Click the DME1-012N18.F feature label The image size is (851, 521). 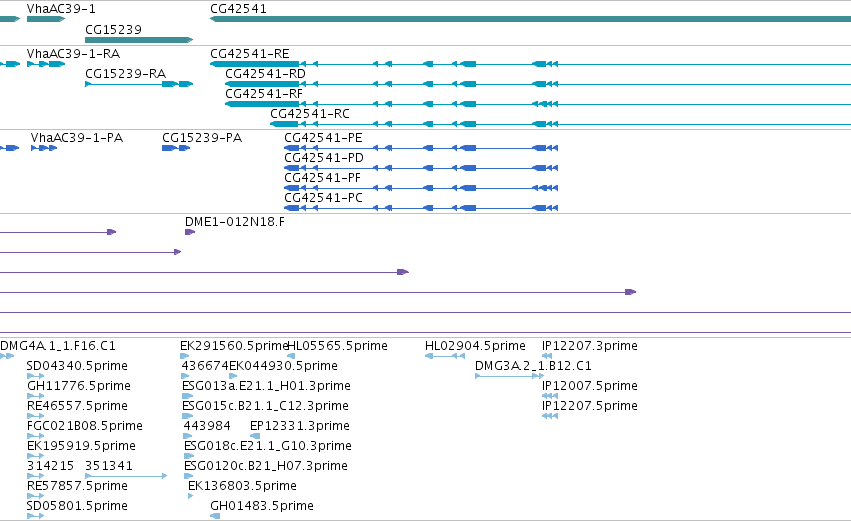pyautogui.click(x=234, y=222)
